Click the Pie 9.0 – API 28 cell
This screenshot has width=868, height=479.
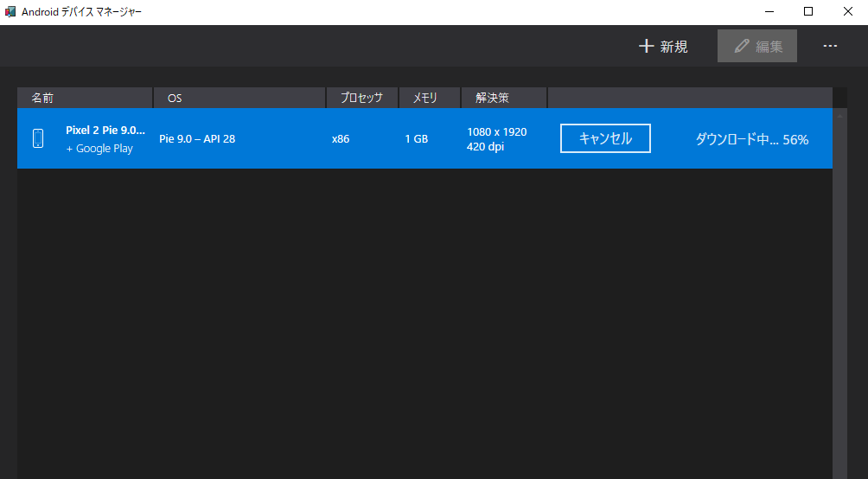click(197, 139)
